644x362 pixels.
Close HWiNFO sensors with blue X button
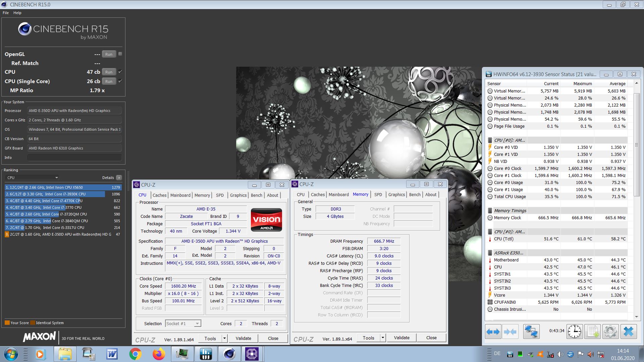pos(628,332)
